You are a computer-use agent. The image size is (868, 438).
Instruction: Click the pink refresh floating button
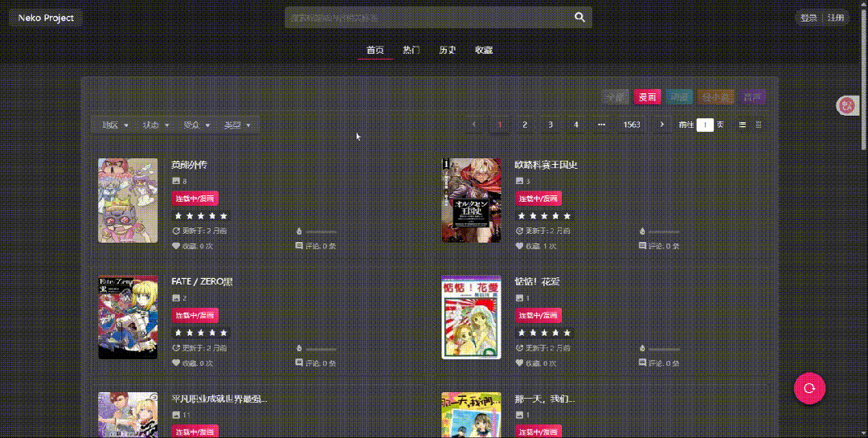[809, 388]
